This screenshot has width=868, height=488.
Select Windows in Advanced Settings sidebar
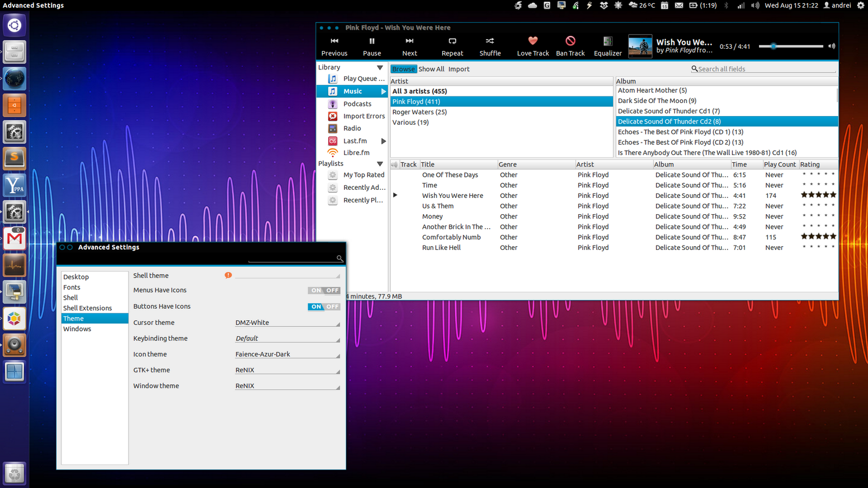pyautogui.click(x=77, y=329)
